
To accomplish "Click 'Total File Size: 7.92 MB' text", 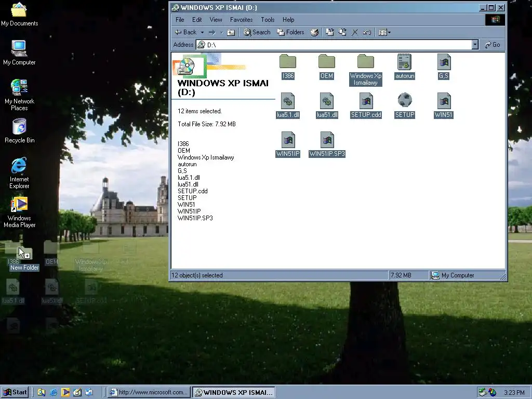I will tap(207, 124).
